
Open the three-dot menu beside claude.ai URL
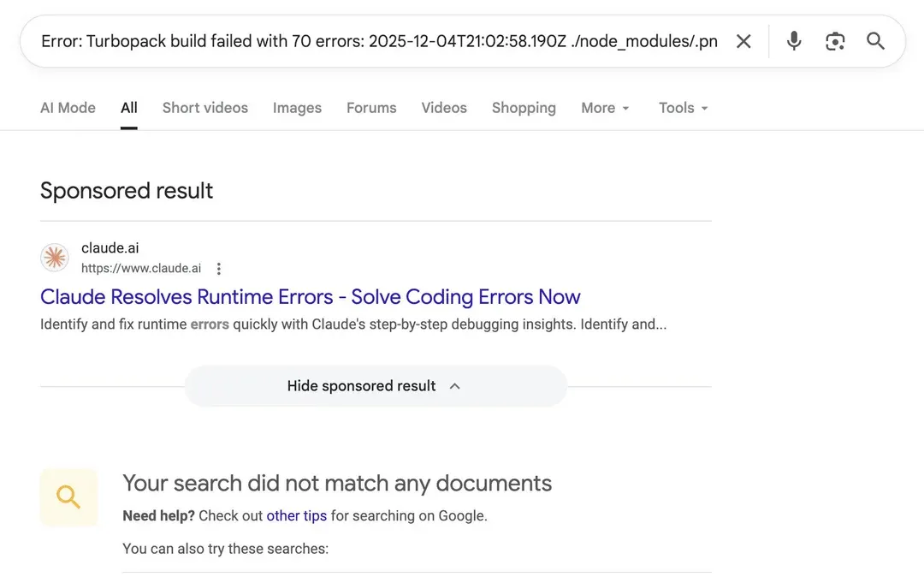tap(219, 268)
